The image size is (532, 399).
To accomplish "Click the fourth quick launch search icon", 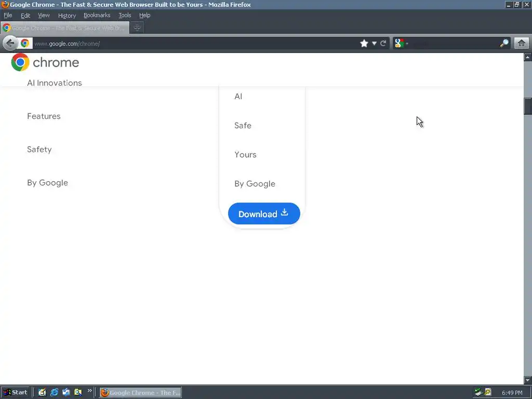I will pyautogui.click(x=78, y=393).
